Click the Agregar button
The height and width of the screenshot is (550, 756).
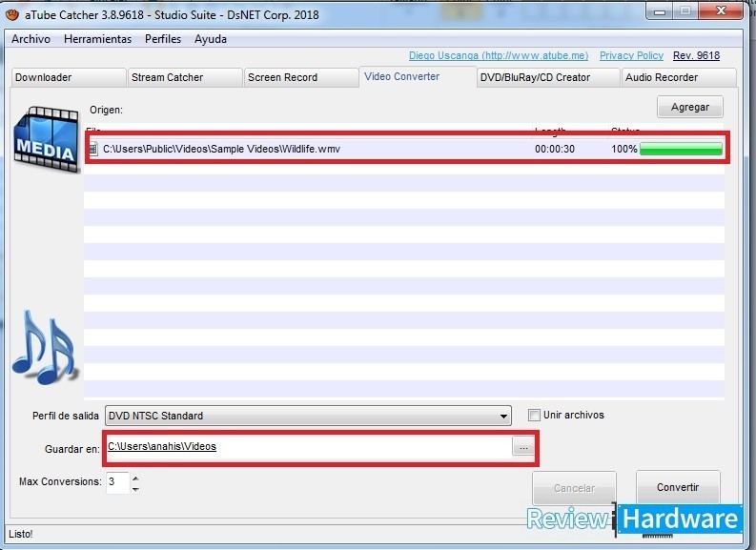[690, 107]
